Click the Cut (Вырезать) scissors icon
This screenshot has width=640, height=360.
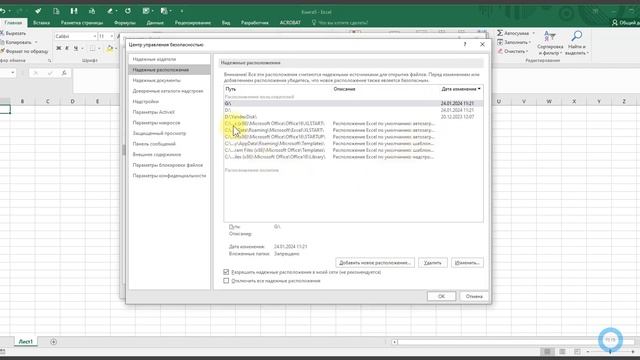pos(2,33)
